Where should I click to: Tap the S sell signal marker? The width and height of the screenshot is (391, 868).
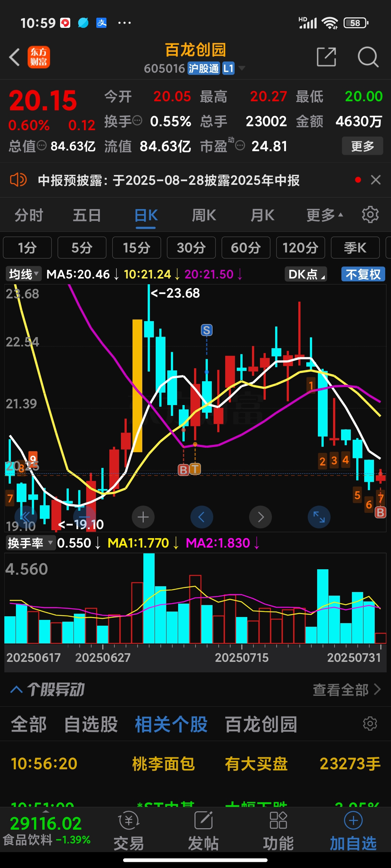[x=207, y=330]
